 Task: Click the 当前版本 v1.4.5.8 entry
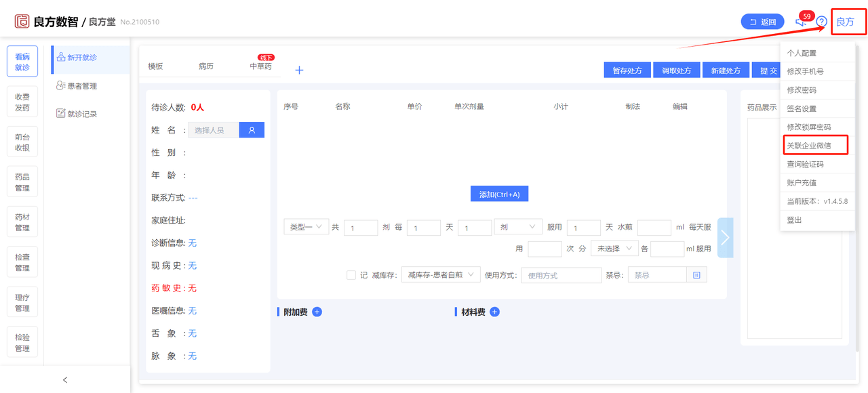pyautogui.click(x=817, y=201)
